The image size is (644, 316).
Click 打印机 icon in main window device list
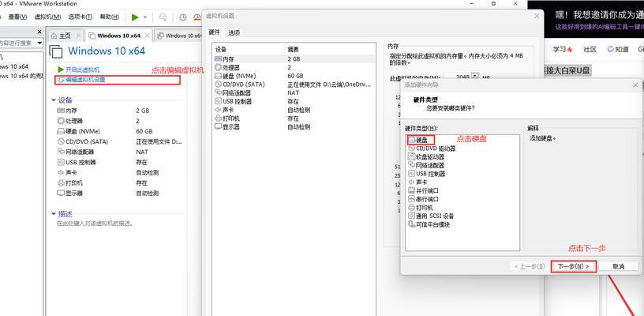(x=61, y=182)
